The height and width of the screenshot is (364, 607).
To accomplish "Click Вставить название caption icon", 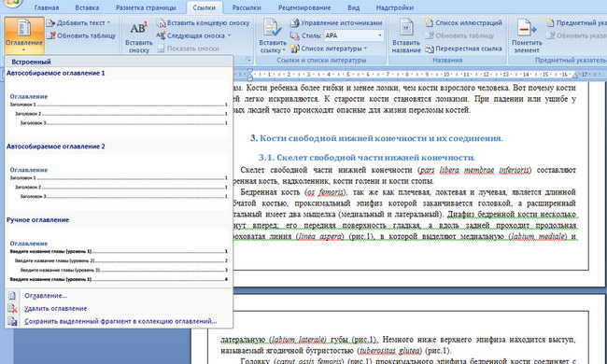I will [406, 28].
